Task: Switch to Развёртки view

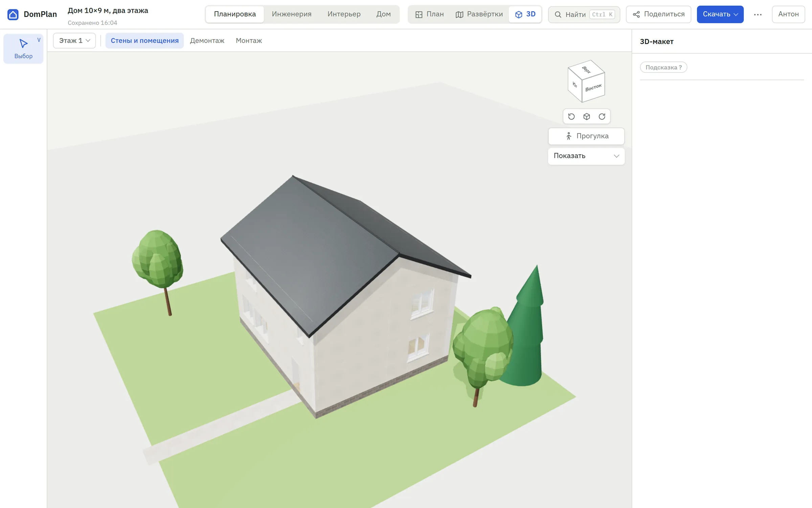Action: tap(479, 14)
